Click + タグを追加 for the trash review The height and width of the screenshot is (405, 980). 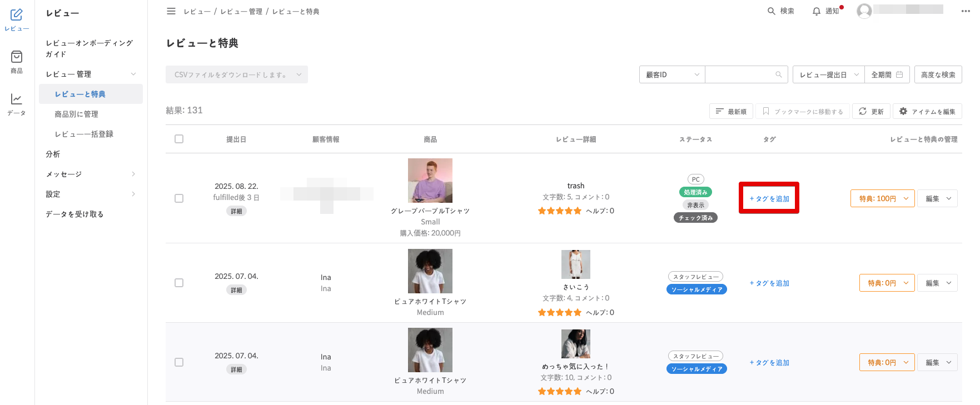[769, 198]
